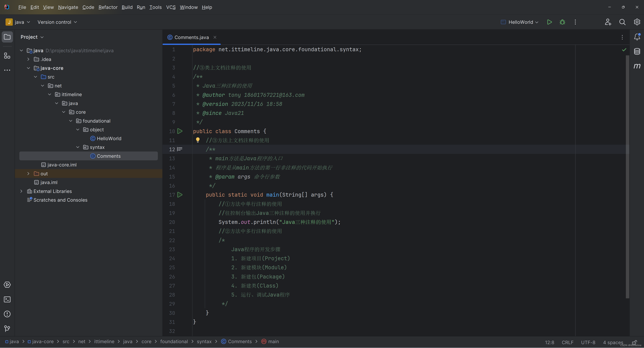Click the Debug HelloWorld bug icon

pyautogui.click(x=562, y=22)
